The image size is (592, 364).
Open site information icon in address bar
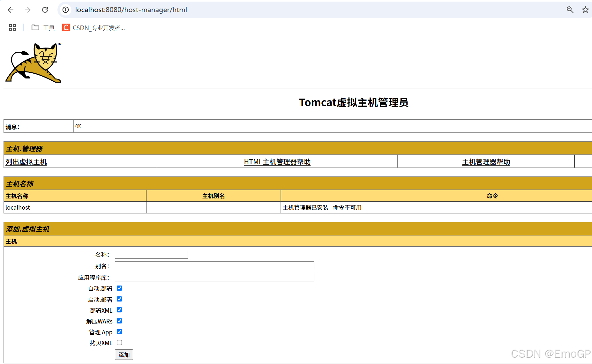(x=65, y=10)
